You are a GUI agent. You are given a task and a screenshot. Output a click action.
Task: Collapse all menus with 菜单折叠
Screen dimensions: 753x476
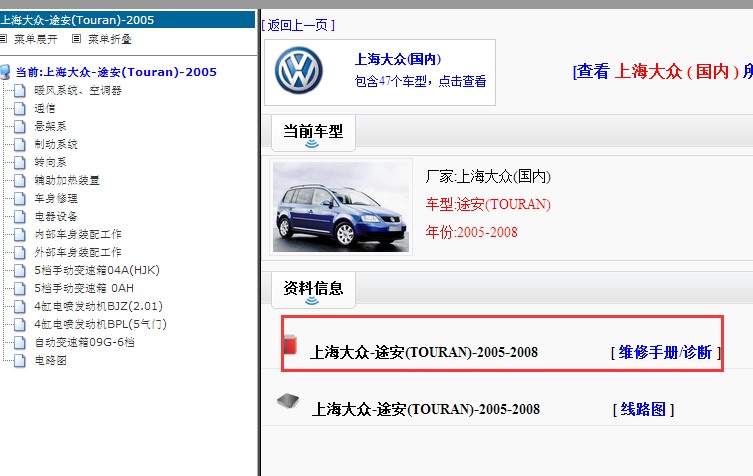pos(102,39)
